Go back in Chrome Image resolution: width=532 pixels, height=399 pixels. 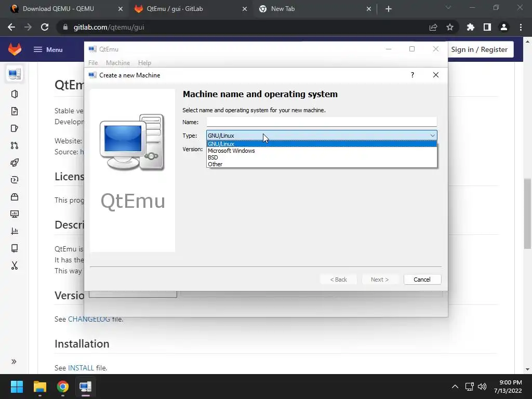pyautogui.click(x=11, y=27)
